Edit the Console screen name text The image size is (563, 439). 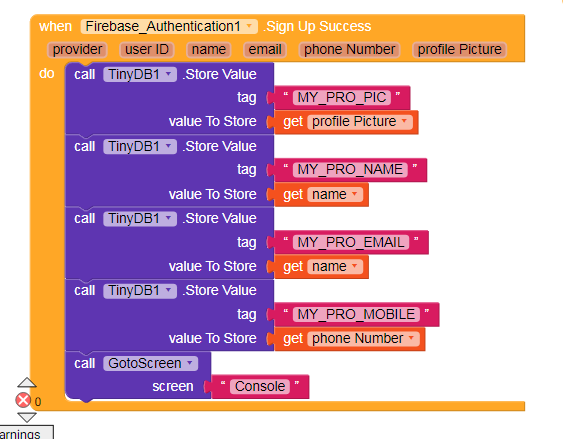coord(260,387)
